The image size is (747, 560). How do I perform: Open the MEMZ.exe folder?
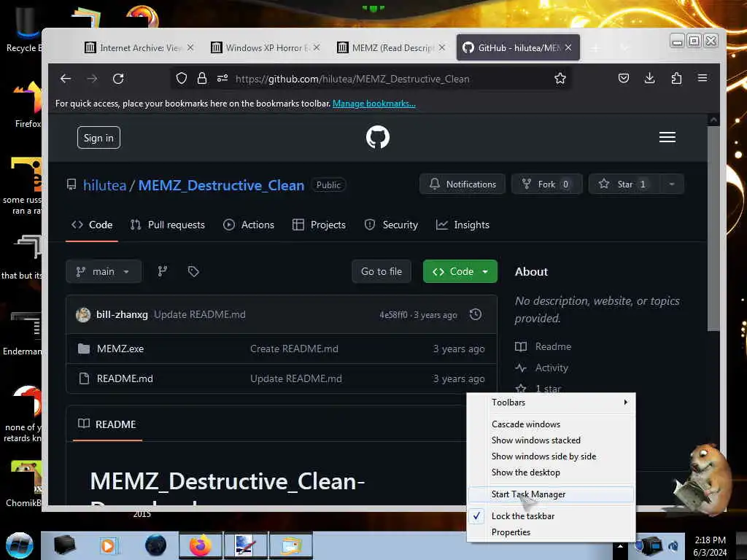120,349
